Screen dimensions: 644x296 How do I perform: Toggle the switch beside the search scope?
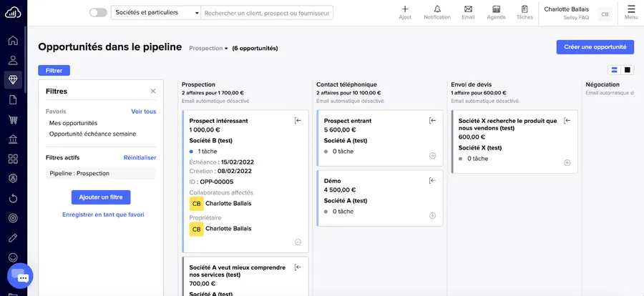click(98, 13)
